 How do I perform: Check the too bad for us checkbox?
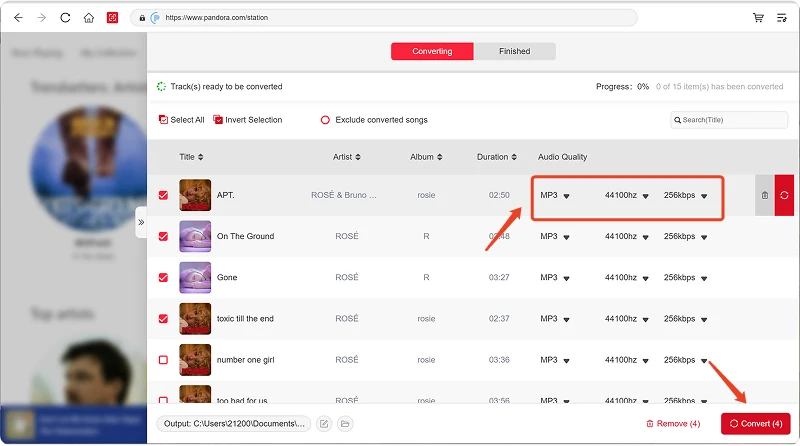tap(163, 400)
